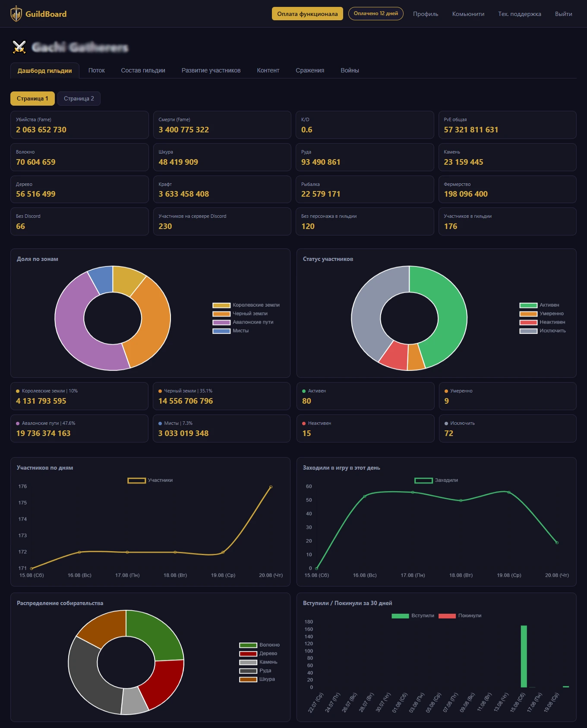Click the Мисты | 7.3% value 3 033 019 348
This screenshot has width=587, height=728.
(x=183, y=433)
